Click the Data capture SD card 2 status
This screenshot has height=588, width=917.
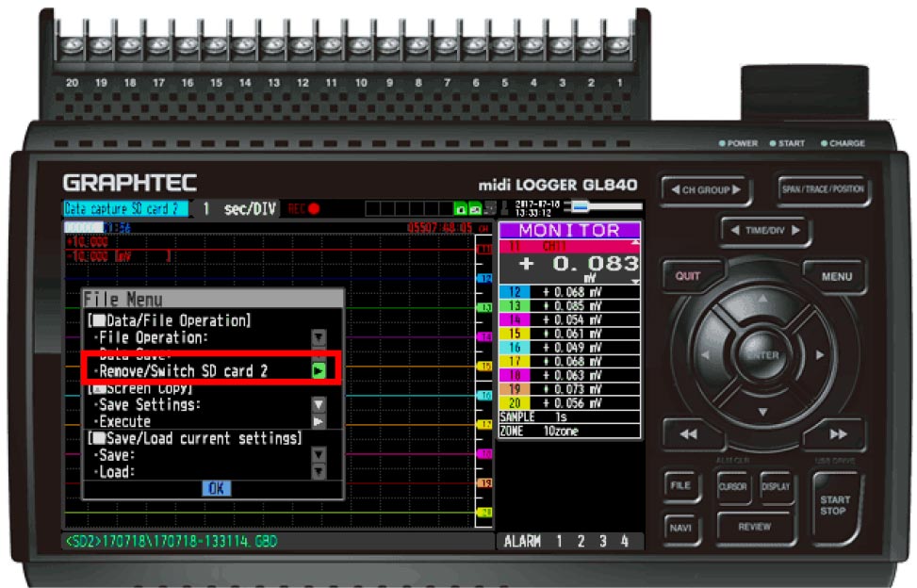tap(125, 208)
